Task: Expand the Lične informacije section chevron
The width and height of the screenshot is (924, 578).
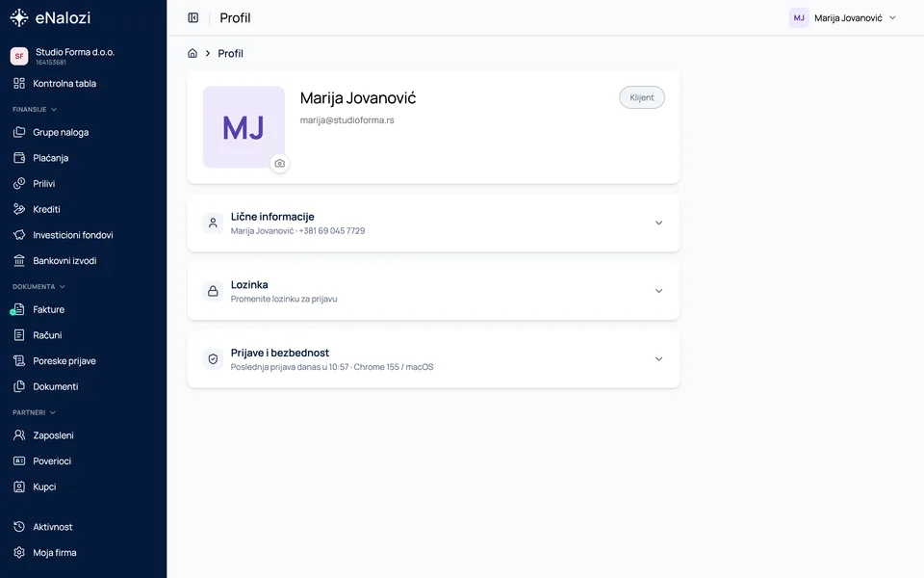Action: (658, 223)
